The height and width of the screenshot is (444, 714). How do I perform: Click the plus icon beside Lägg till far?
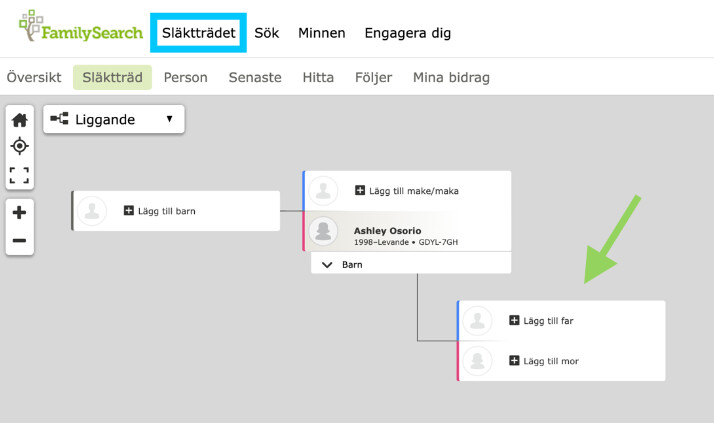[514, 320]
